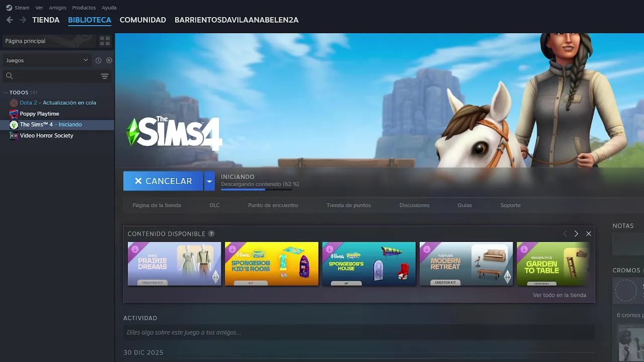644x362 pixels.
Task: Open collections grid view icon
Action: coord(105,41)
